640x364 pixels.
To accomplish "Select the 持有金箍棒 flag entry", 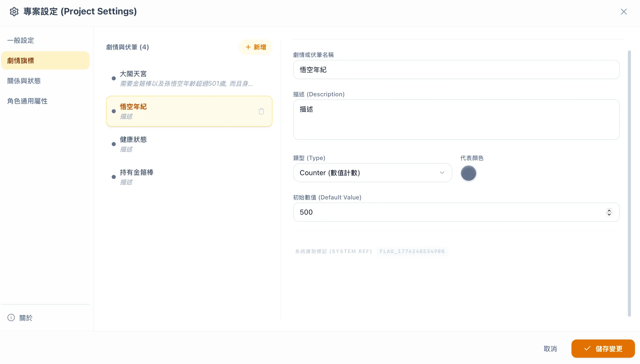I will click(189, 177).
